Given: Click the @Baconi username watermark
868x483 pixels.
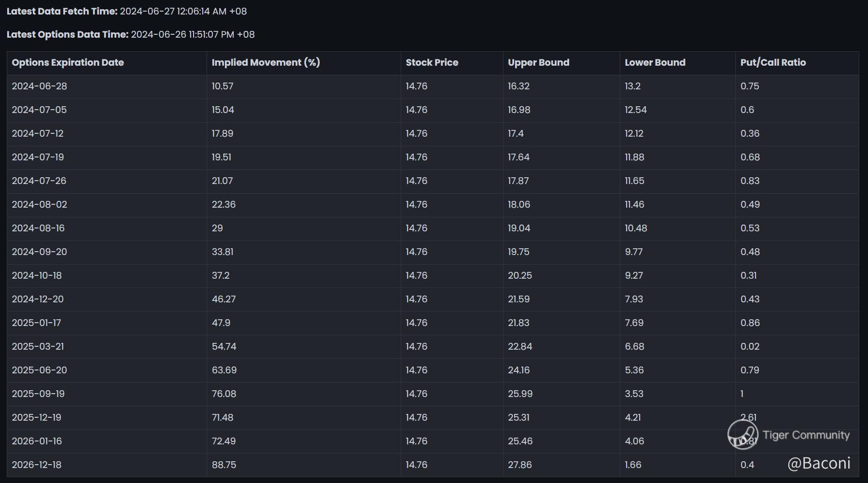Looking at the screenshot, I should click(819, 463).
